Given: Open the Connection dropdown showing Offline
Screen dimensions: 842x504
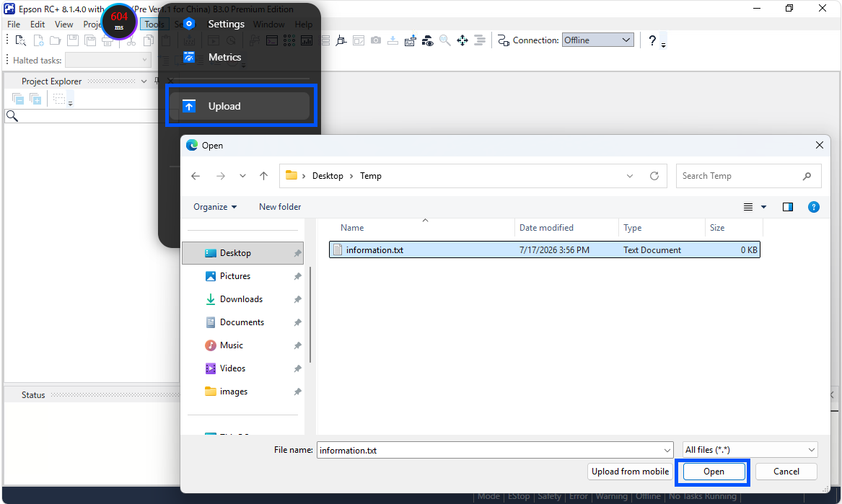Looking at the screenshot, I should 597,40.
